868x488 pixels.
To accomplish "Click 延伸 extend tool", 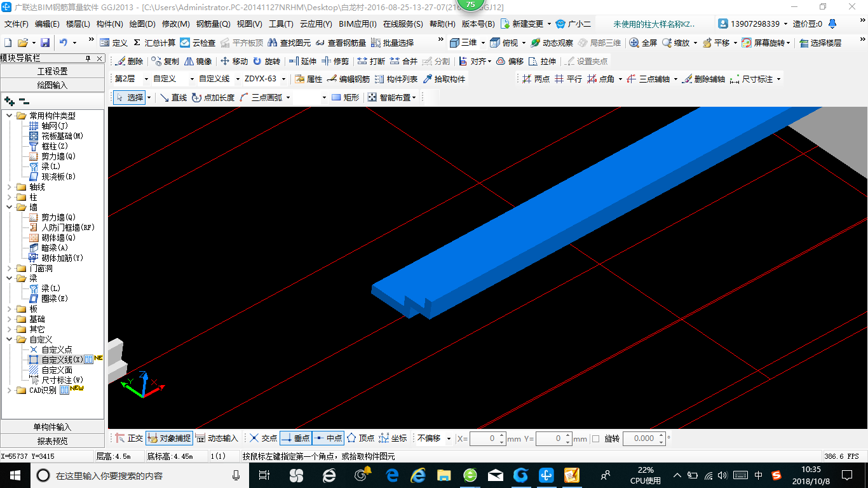I will (302, 61).
